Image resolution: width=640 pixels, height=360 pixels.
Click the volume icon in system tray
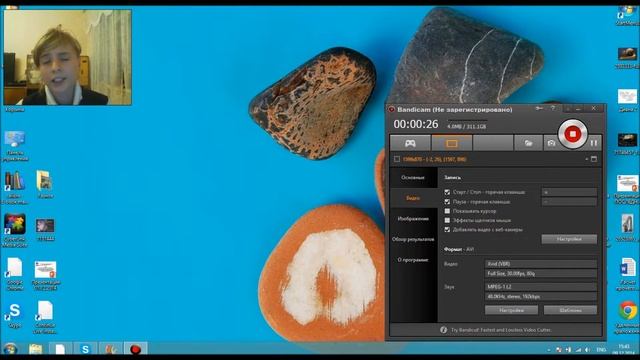click(587, 350)
